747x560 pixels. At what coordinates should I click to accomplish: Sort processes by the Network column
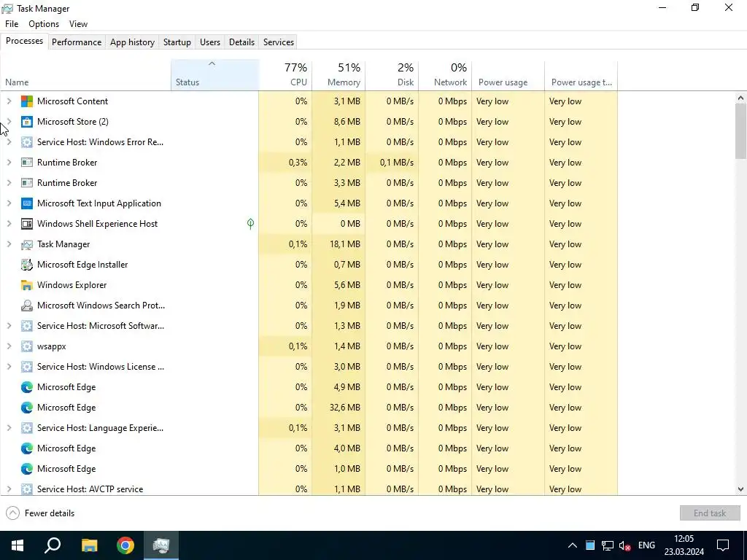(446, 75)
